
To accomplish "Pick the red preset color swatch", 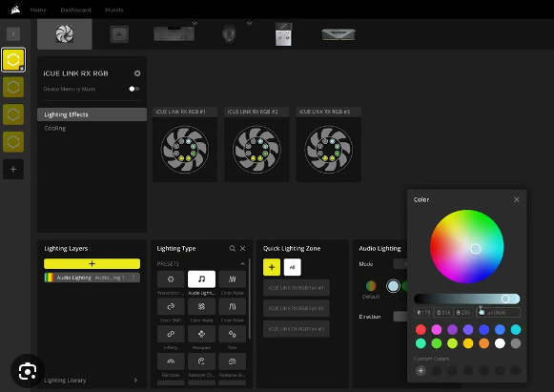I will (x=421, y=329).
